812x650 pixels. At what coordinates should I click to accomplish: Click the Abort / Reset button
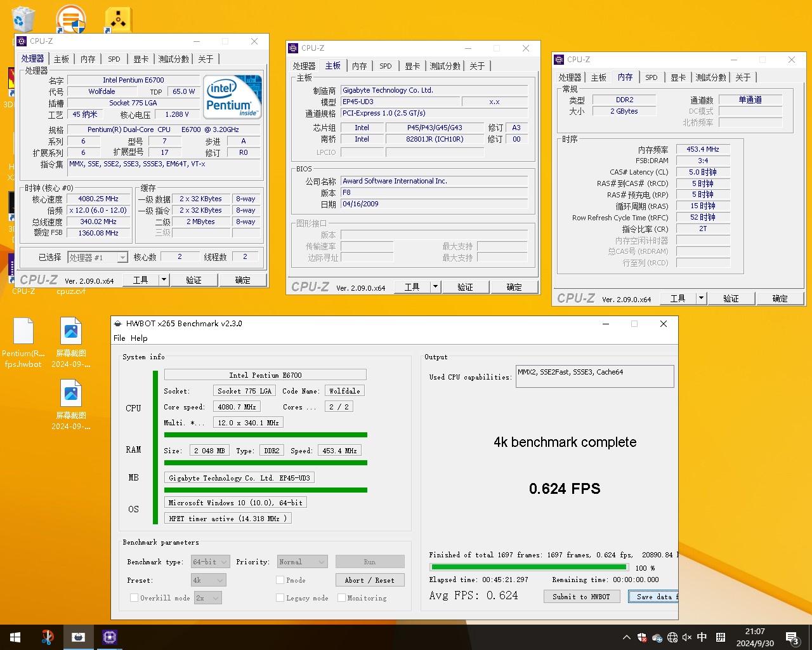tap(370, 580)
